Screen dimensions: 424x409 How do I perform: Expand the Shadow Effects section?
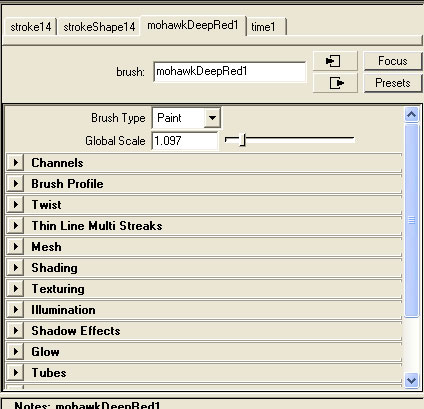click(x=15, y=331)
